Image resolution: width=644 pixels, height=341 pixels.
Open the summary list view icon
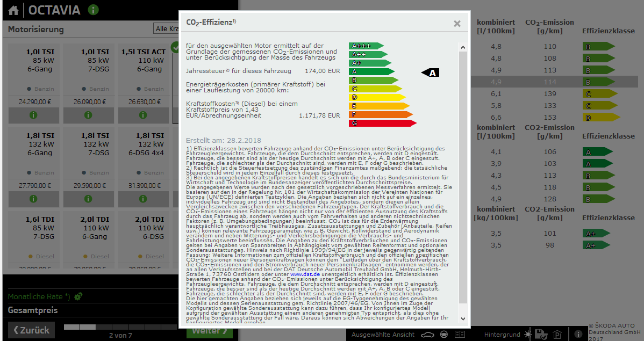(460, 335)
